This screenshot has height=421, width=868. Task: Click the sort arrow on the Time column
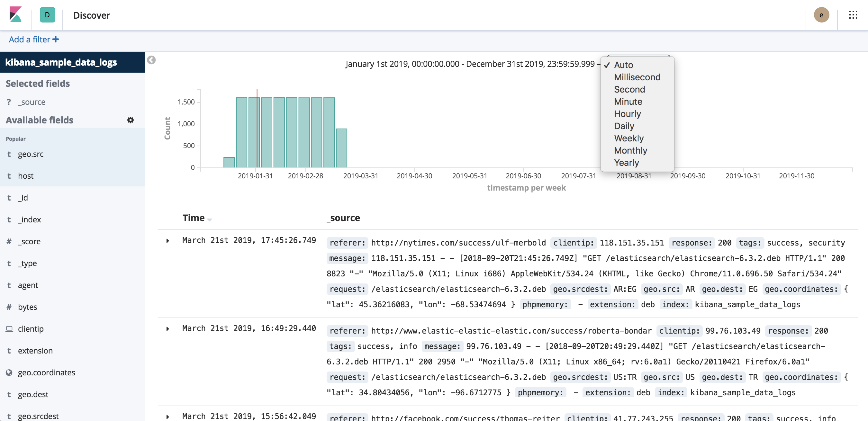click(x=210, y=219)
